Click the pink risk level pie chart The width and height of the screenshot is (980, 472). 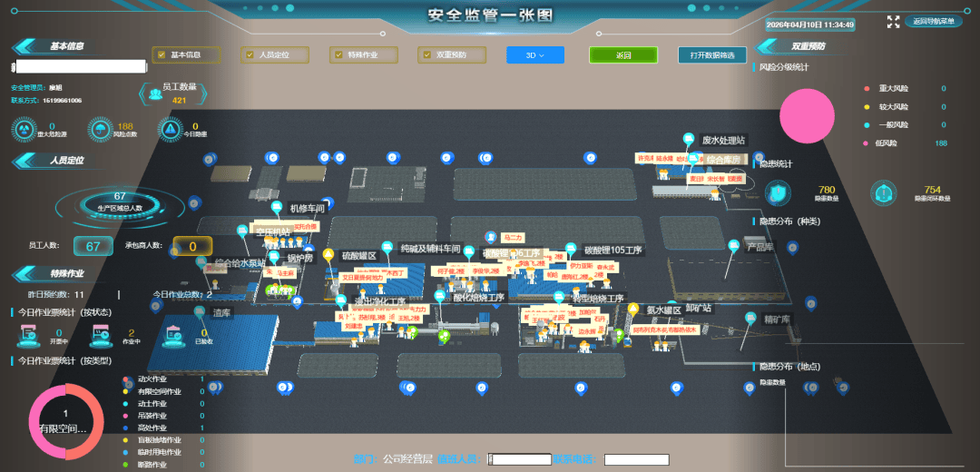pyautogui.click(x=807, y=116)
